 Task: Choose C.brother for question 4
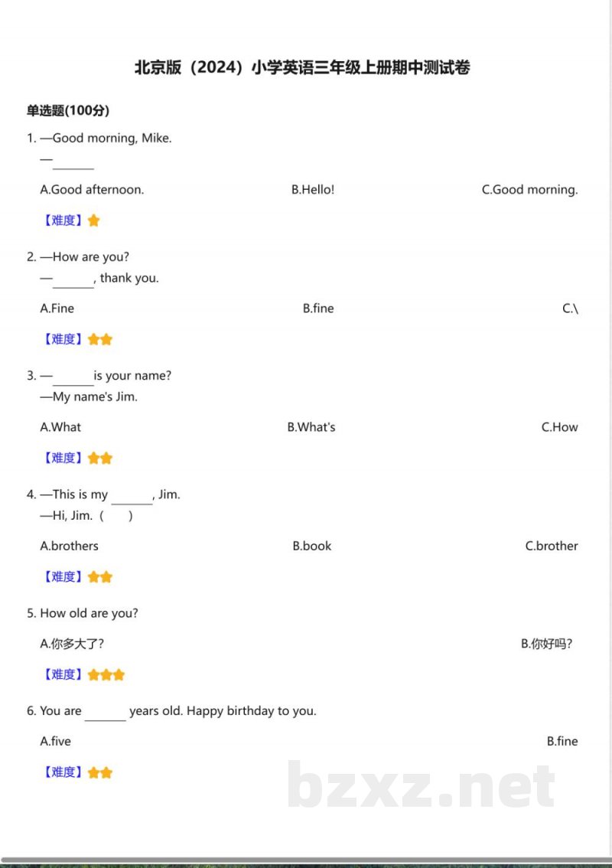pos(551,547)
